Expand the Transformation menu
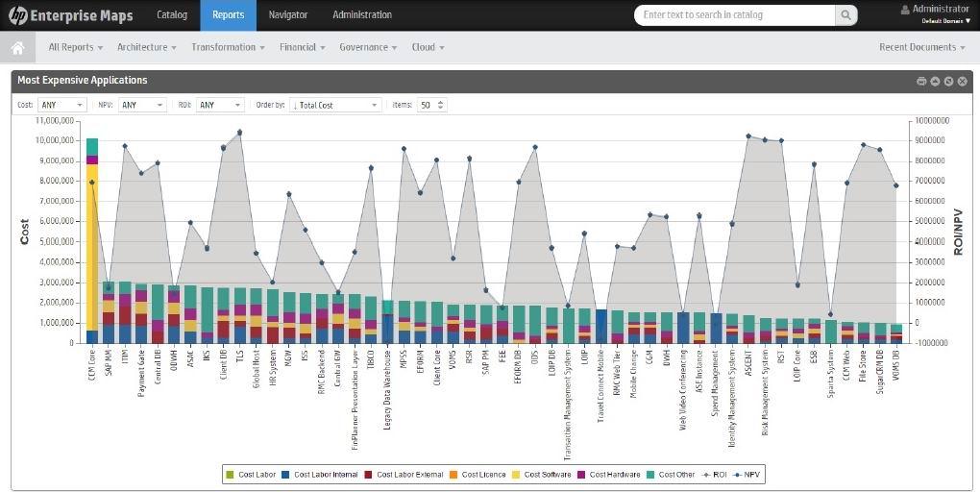980x492 pixels. 228,47
